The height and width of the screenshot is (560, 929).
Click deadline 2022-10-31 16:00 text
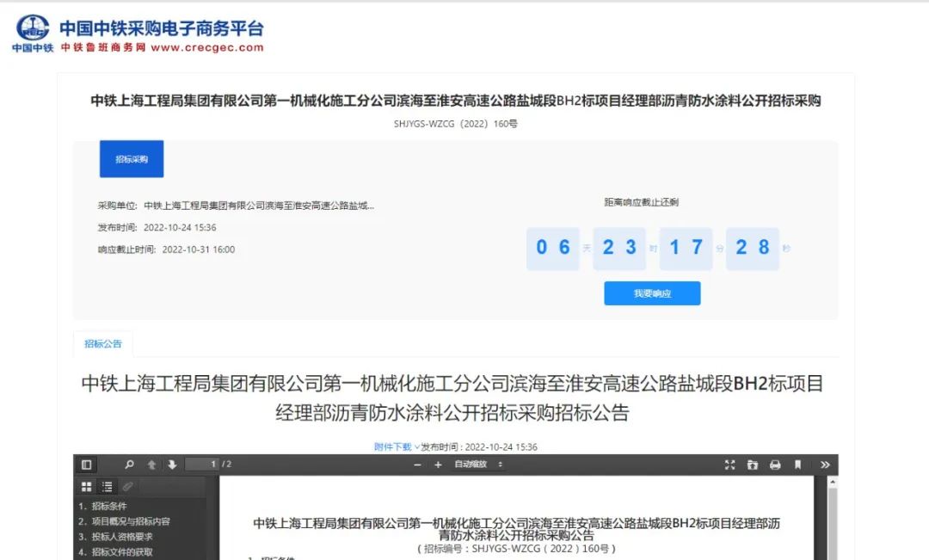pos(199,249)
